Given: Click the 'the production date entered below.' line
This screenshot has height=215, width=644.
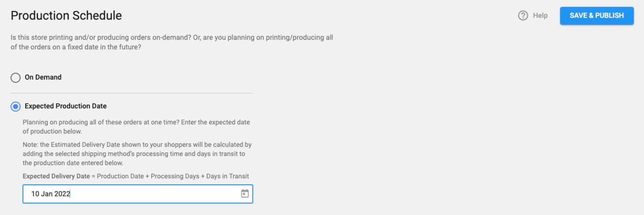Looking at the screenshot, I should (73, 163).
